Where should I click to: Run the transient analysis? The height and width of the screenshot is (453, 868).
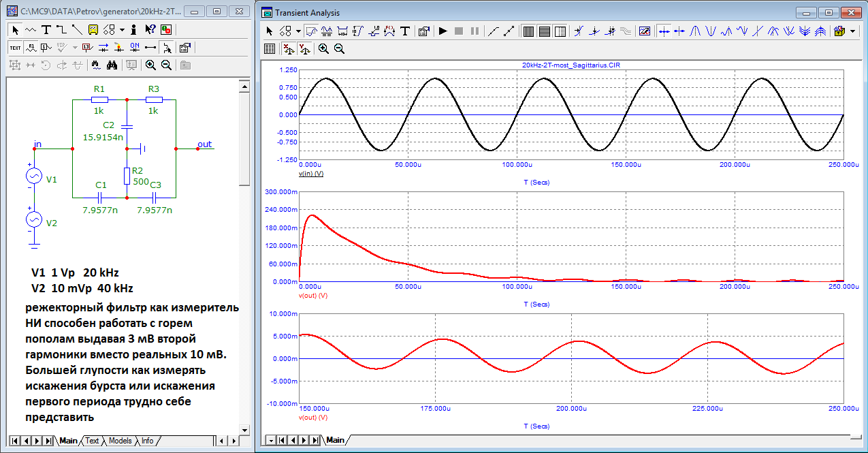443,31
